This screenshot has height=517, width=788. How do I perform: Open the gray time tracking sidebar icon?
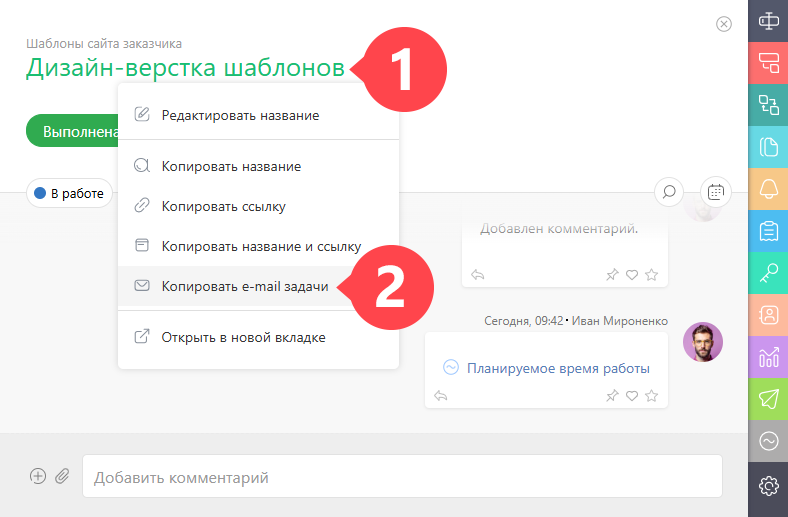[768, 441]
